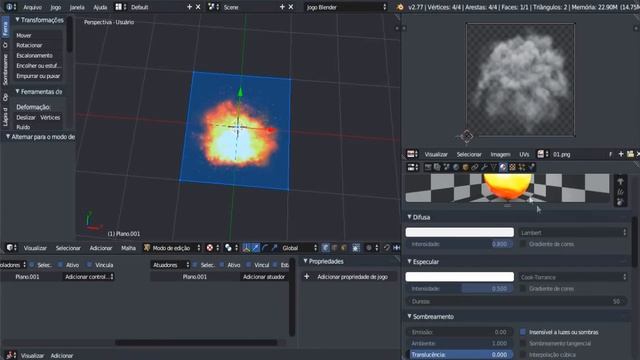Open the 3D view editor type icon
Screen dimensions: 640x360
(11, 248)
